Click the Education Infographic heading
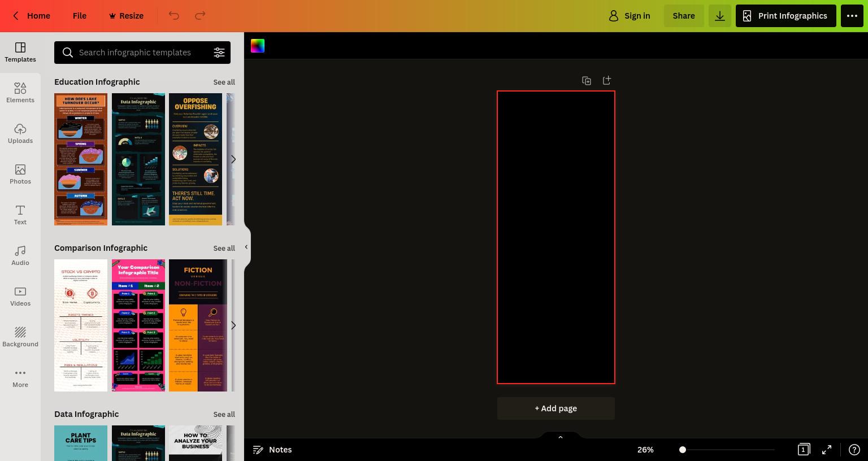The image size is (868, 461). tap(97, 82)
